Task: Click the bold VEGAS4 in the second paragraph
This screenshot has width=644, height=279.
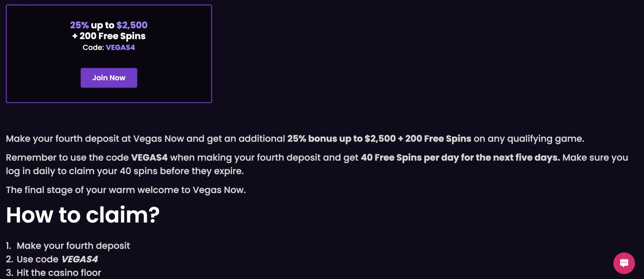Action: tap(149, 157)
